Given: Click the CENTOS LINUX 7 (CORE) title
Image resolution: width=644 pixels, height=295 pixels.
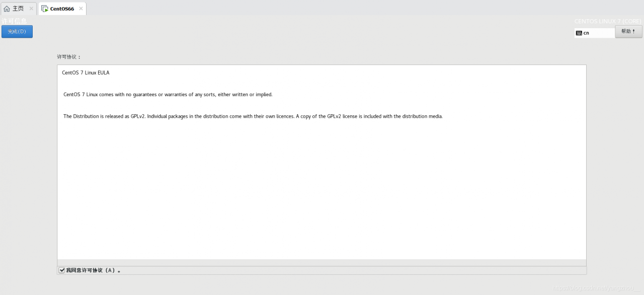Looking at the screenshot, I should click(608, 21).
